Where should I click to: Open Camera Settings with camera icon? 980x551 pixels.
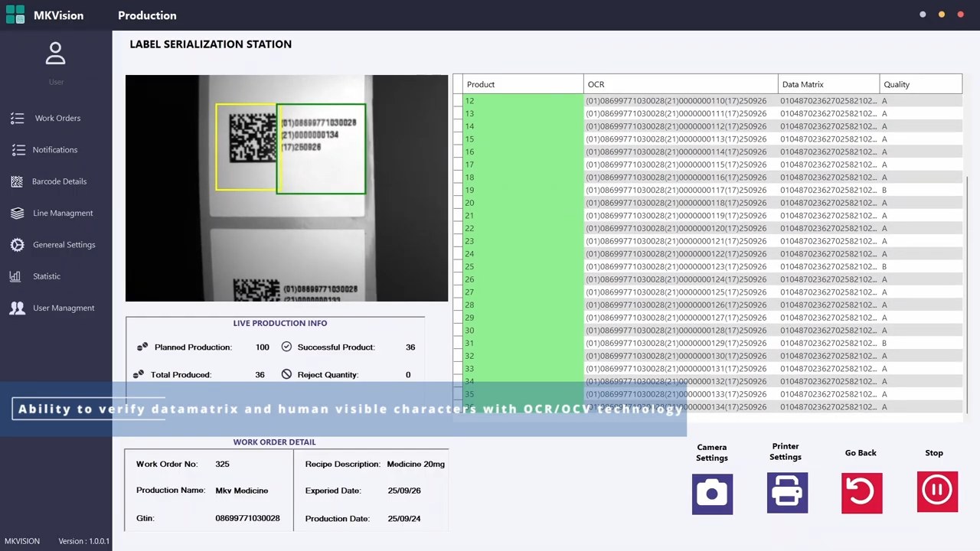712,494
